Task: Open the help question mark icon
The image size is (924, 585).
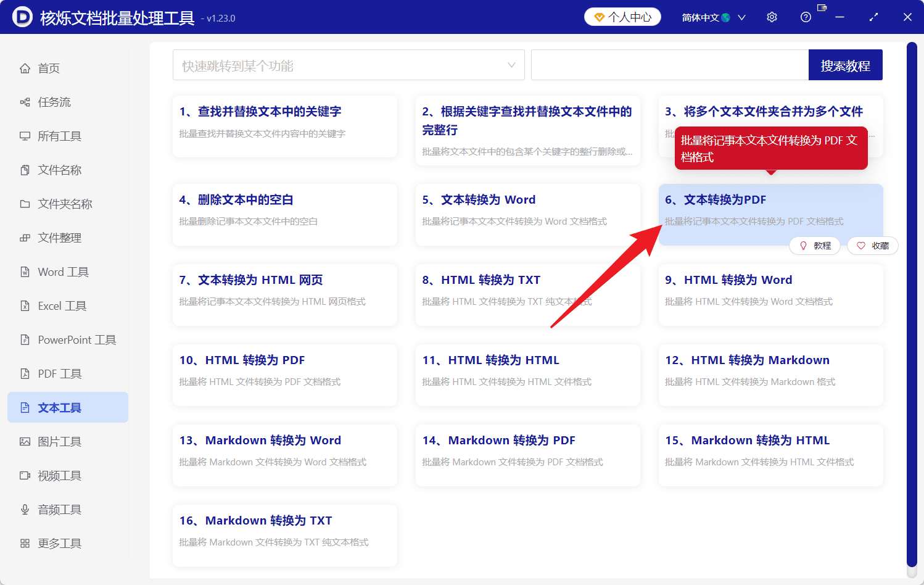Action: [806, 17]
